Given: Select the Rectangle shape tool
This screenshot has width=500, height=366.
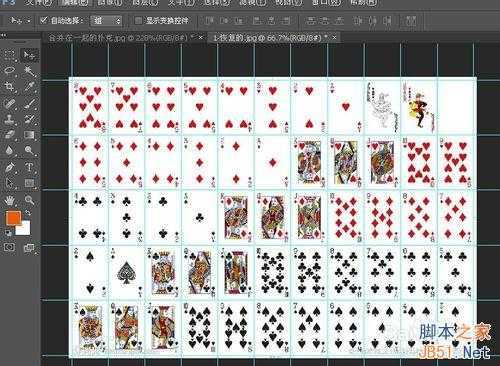Looking at the screenshot, I should 29,183.
